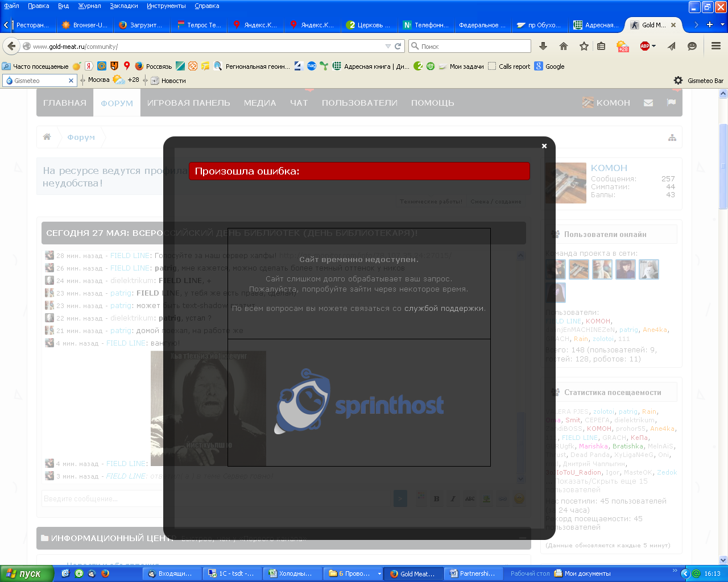The image size is (728, 582).
Task: Click the Новости button in Gismeteo bar
Action: tap(168, 81)
